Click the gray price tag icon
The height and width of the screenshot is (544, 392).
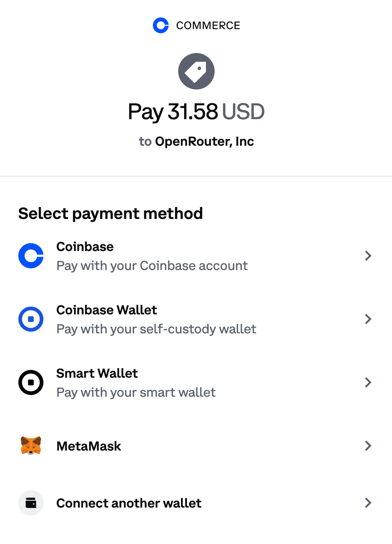(x=196, y=71)
